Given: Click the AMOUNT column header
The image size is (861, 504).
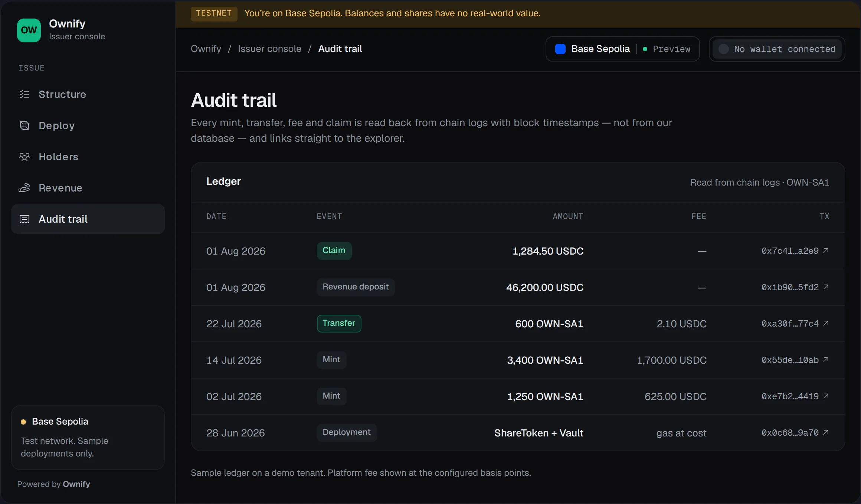Looking at the screenshot, I should click(568, 216).
